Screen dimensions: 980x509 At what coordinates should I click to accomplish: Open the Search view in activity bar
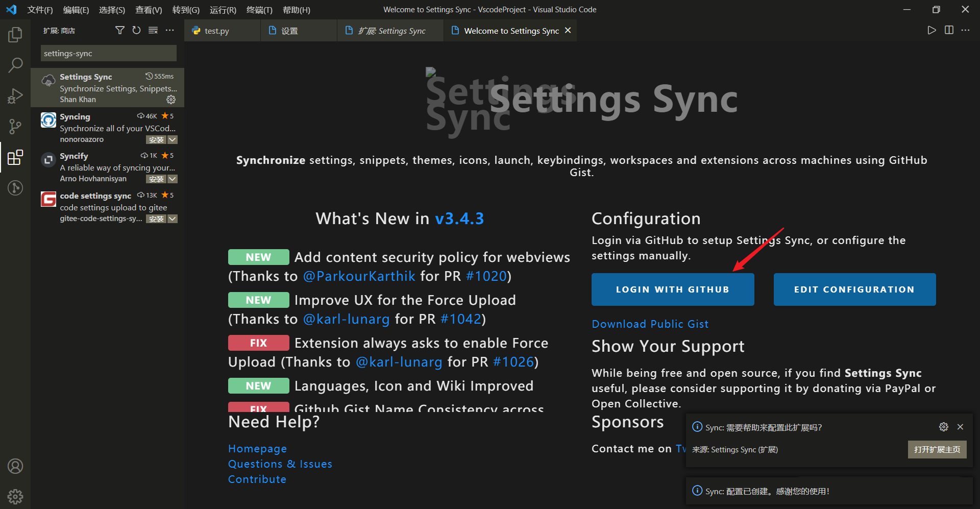pyautogui.click(x=15, y=65)
